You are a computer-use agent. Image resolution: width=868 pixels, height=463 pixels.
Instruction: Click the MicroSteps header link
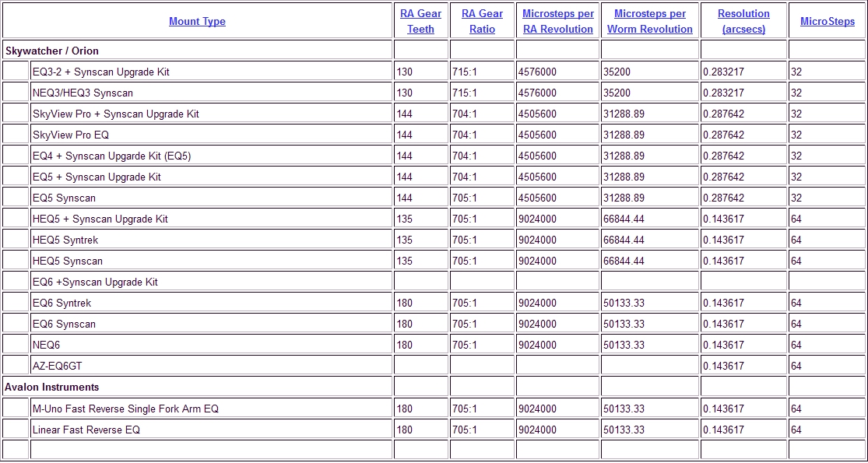pyautogui.click(x=828, y=22)
